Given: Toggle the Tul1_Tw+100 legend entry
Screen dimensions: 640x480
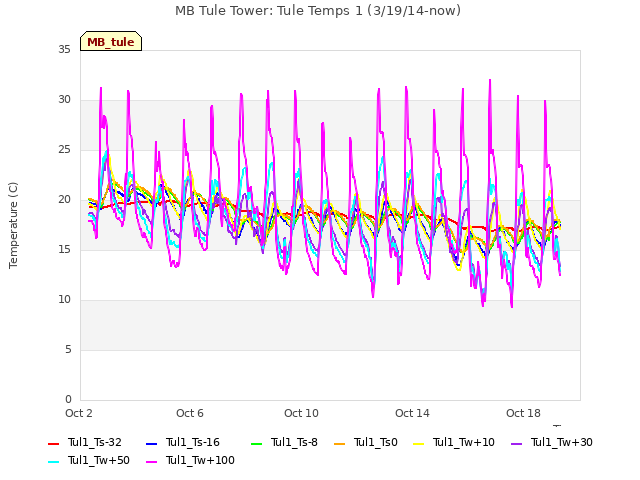Looking at the screenshot, I should (x=190, y=460).
